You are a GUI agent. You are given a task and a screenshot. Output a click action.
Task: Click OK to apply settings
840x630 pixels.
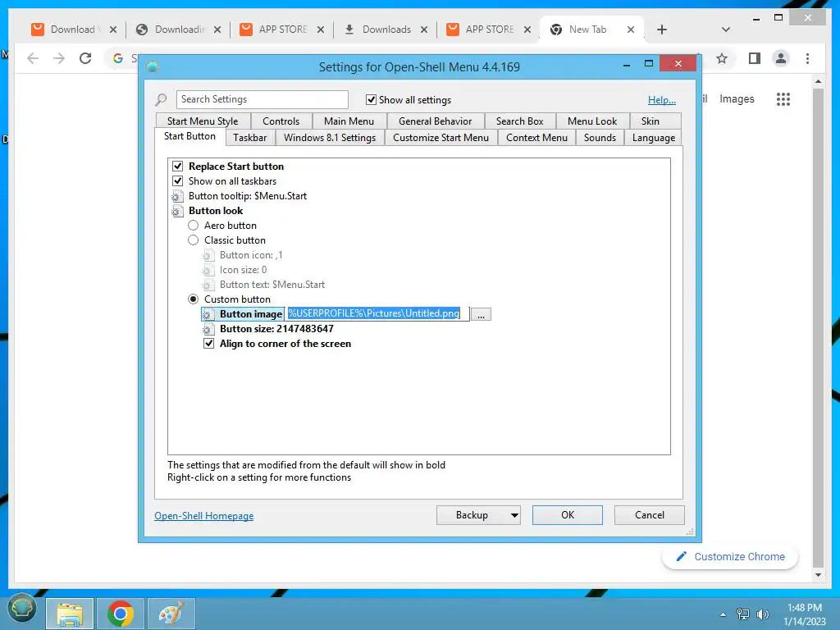coord(568,515)
